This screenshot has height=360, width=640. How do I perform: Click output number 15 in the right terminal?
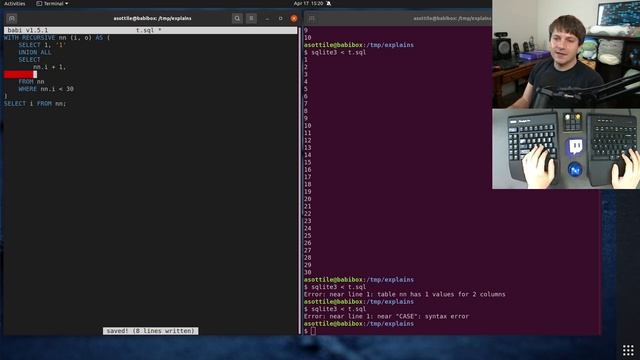point(307,162)
